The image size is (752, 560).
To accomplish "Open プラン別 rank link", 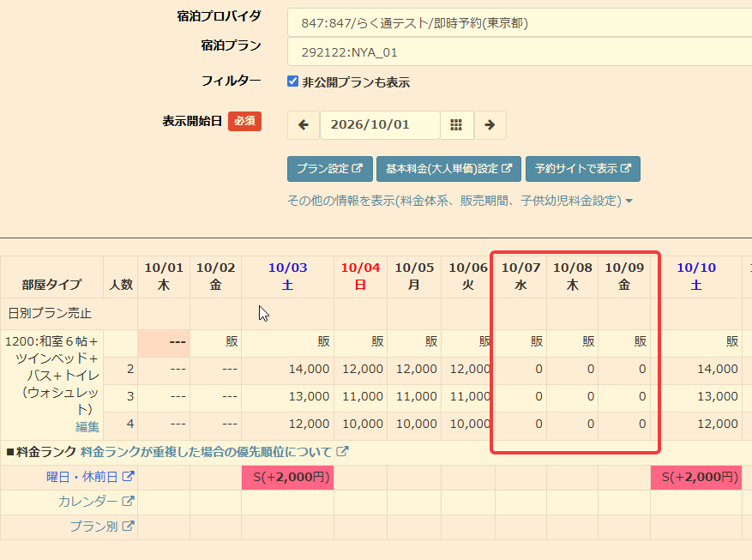I will (102, 527).
